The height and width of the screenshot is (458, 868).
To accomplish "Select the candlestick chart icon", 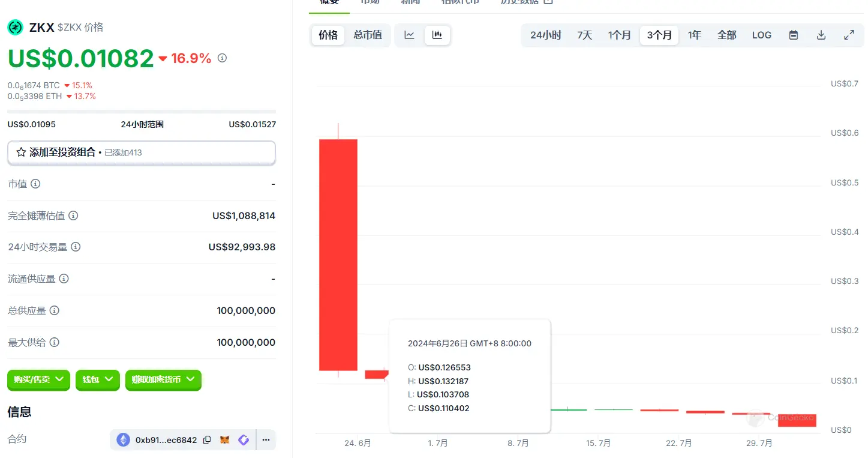I will pyautogui.click(x=437, y=35).
